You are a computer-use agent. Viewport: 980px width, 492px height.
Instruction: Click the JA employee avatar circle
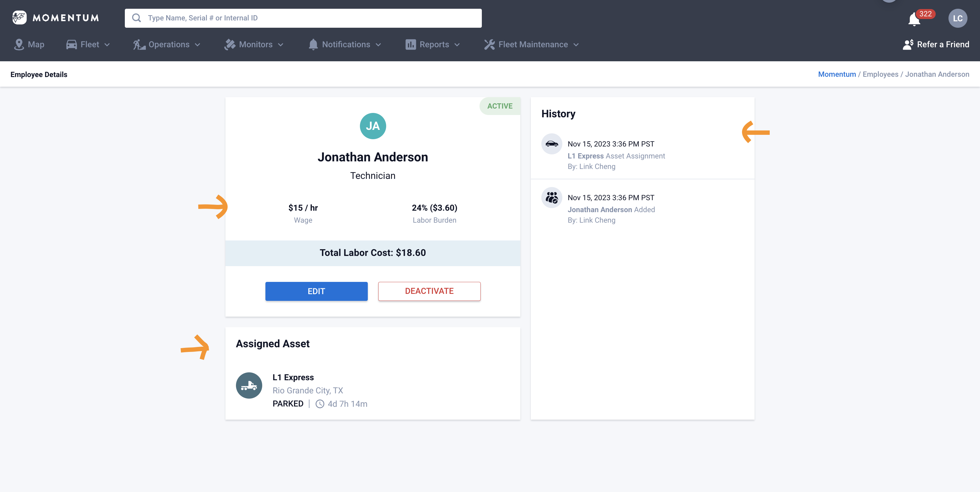pyautogui.click(x=372, y=126)
